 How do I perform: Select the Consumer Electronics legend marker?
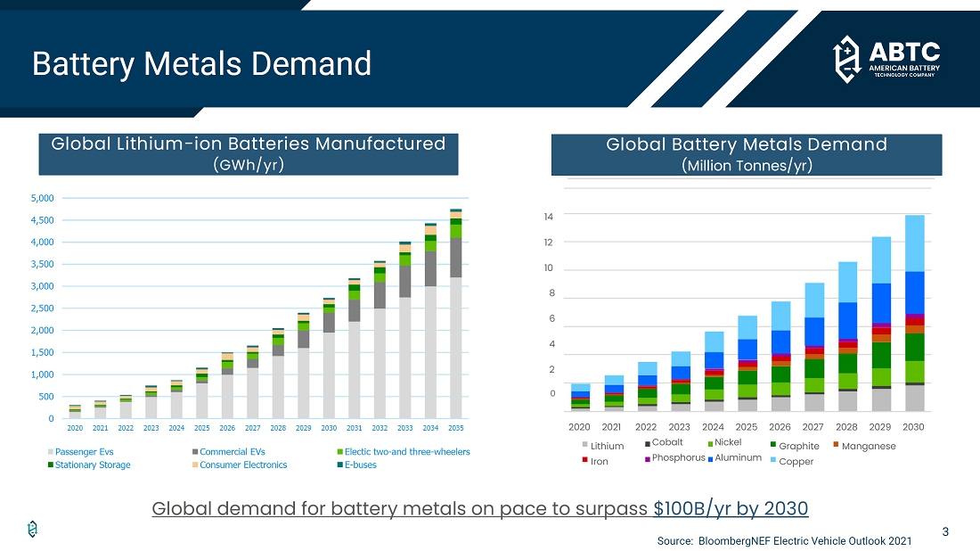[x=195, y=465]
